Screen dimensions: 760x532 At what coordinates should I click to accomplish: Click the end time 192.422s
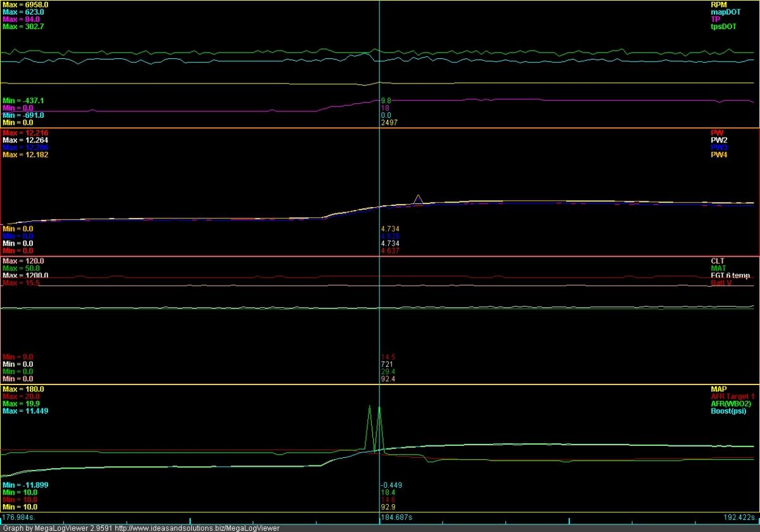740,517
